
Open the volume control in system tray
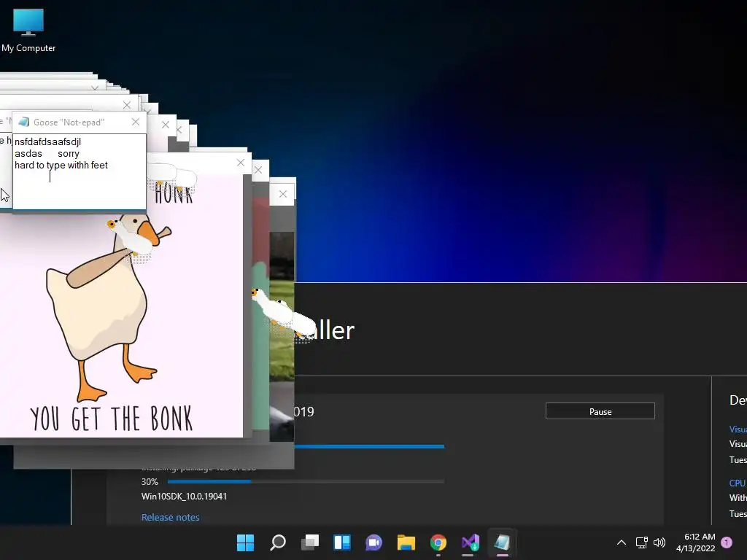[659, 542]
